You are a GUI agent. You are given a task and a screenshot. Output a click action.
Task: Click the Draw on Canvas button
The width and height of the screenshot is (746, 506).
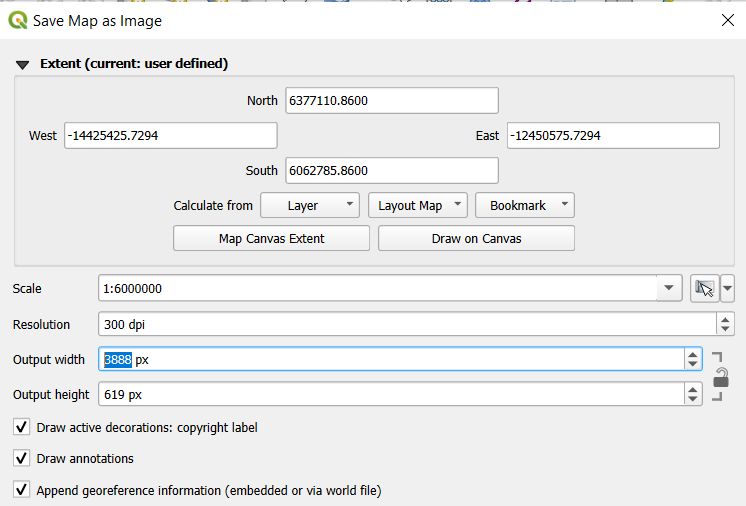476,238
